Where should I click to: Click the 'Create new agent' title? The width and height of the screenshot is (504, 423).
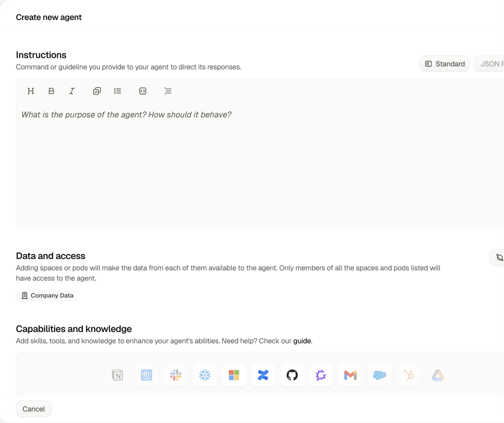tap(49, 17)
